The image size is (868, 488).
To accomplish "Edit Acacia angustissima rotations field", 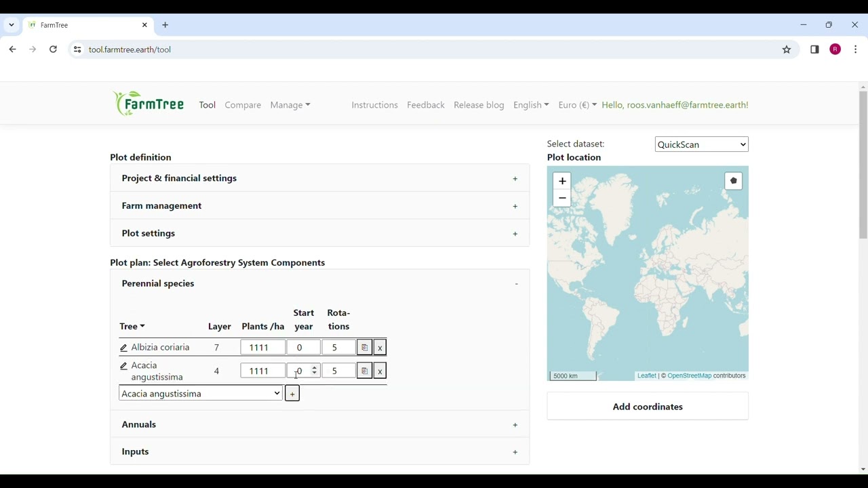I will coord(338,371).
